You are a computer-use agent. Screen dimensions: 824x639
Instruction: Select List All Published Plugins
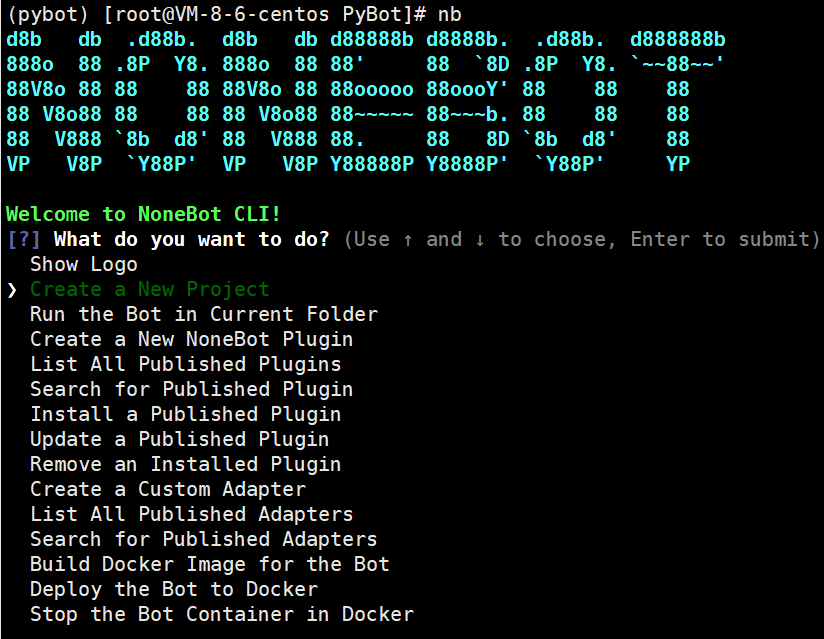point(186,364)
